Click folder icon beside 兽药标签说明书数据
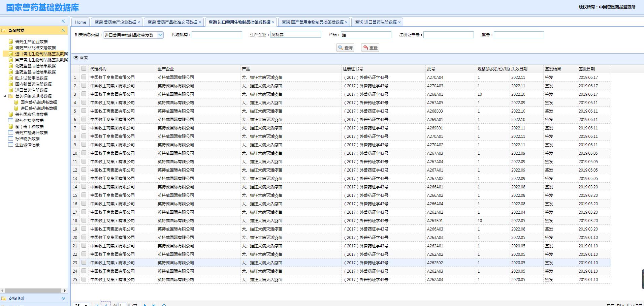The width and height of the screenshot is (644, 306). click(x=11, y=96)
